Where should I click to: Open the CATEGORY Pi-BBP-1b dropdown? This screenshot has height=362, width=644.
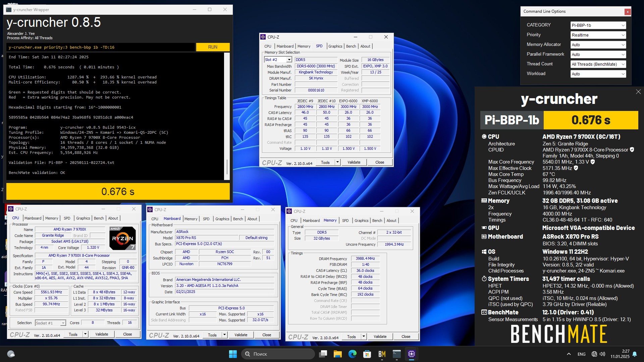pos(598,25)
